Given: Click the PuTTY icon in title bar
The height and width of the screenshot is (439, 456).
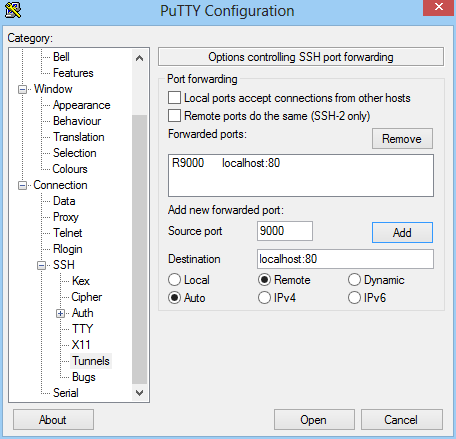Looking at the screenshot, I should point(13,10).
